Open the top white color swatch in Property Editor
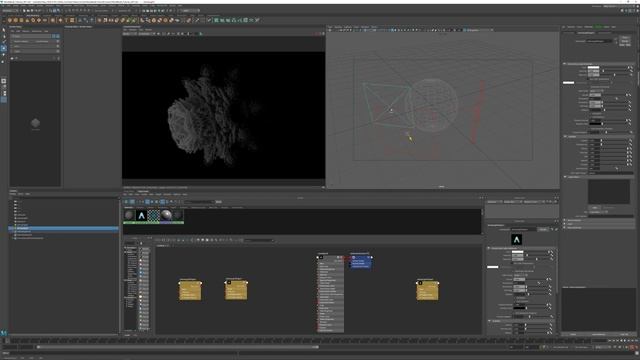Image resolution: width=640 pixels, height=360 pixels. coord(518,252)
